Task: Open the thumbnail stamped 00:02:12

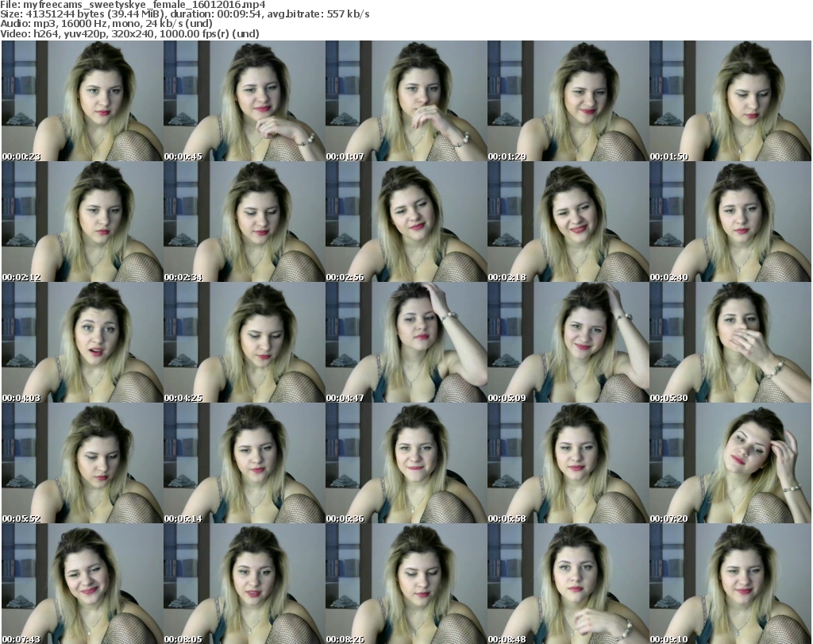Action: click(83, 222)
